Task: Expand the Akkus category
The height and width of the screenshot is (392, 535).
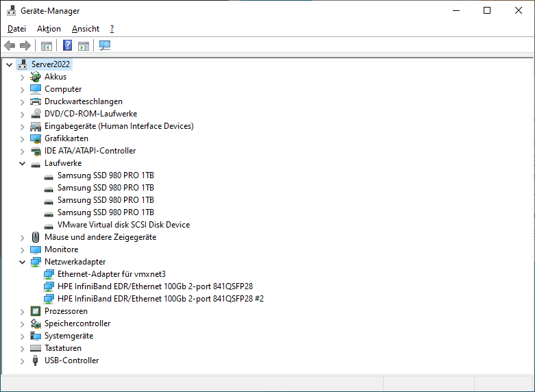Action: (x=23, y=77)
